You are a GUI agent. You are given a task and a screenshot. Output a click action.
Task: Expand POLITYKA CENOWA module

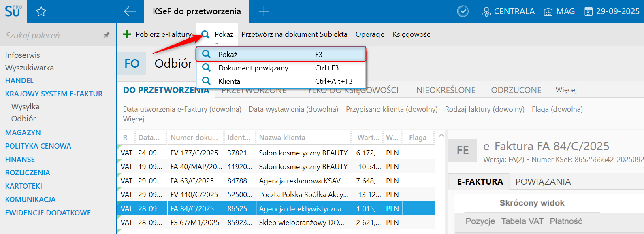(x=38, y=146)
